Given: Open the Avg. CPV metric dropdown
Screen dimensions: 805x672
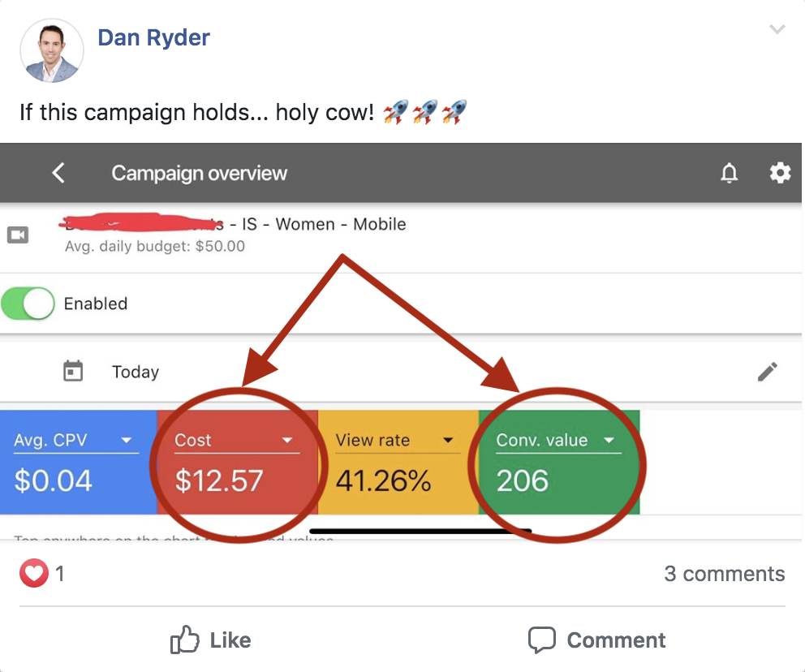Looking at the screenshot, I should pos(127,440).
